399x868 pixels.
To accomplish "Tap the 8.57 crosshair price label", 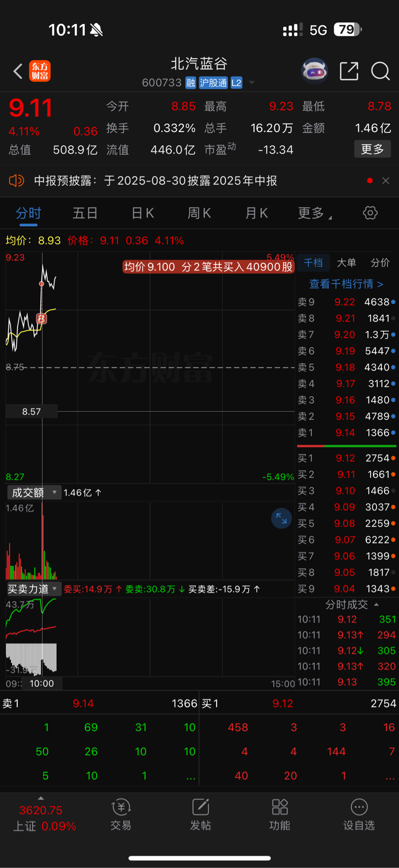I will click(31, 412).
